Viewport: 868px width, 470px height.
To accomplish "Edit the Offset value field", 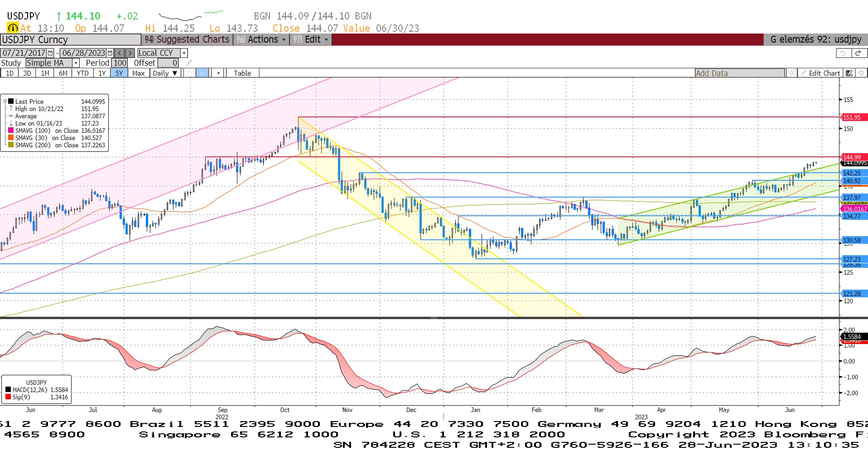I will [x=168, y=63].
